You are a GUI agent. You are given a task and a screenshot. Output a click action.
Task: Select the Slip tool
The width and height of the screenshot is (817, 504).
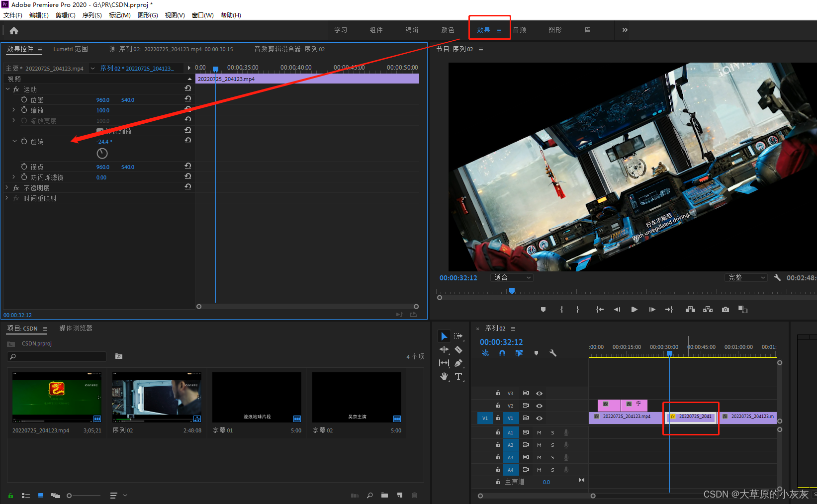click(x=444, y=363)
